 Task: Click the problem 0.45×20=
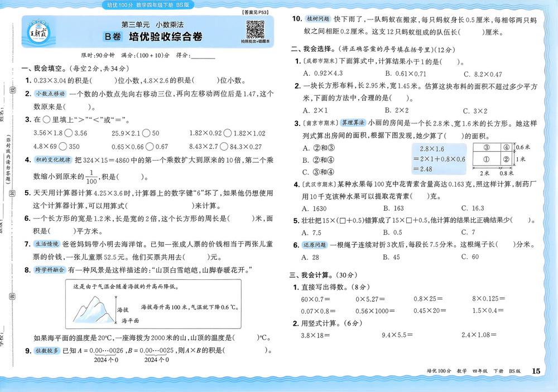coord(430,311)
